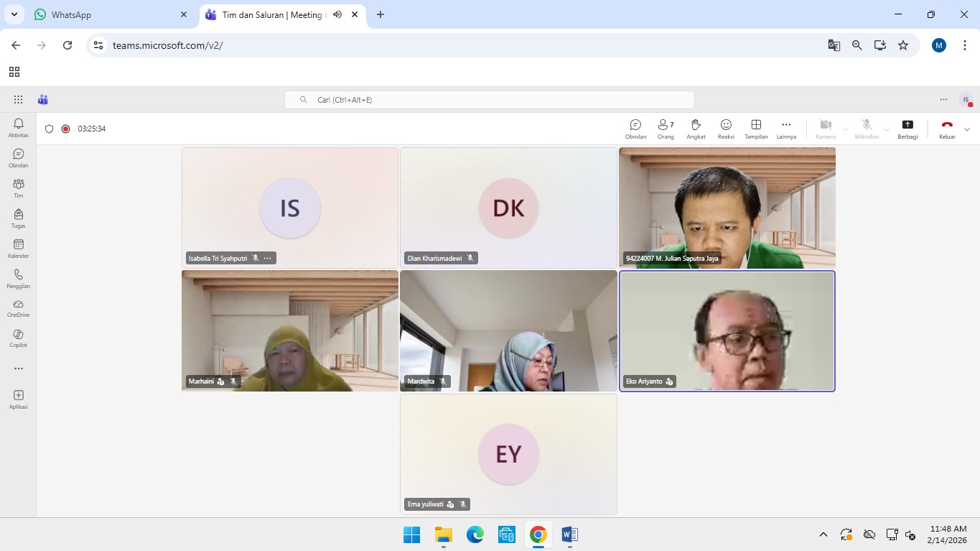Expand the Mikrofon options dropdown arrow
980x551 pixels.
pos(887,129)
